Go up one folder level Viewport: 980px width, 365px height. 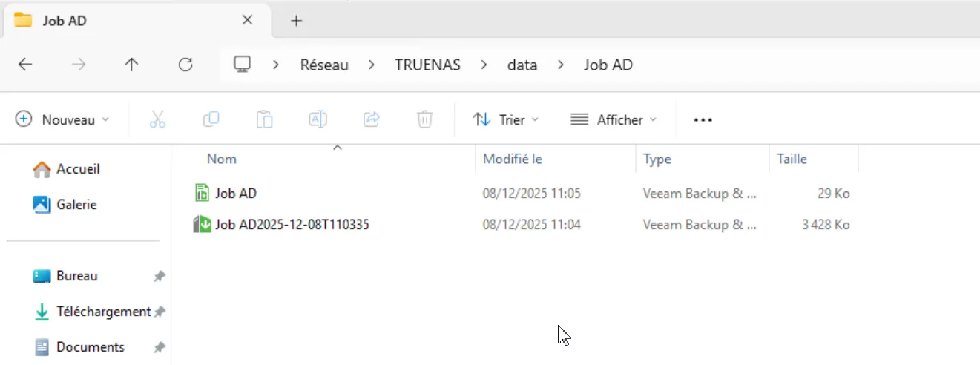click(132, 65)
